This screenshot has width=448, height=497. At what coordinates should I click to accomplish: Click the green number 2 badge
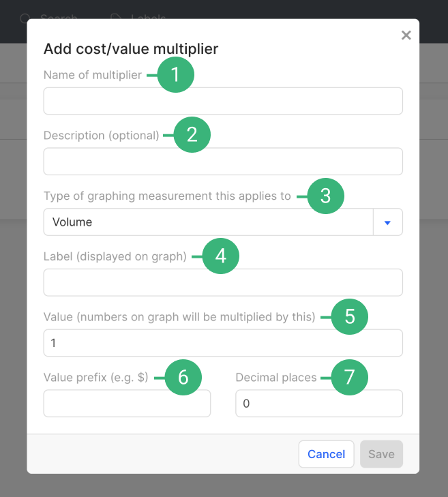[x=192, y=135]
